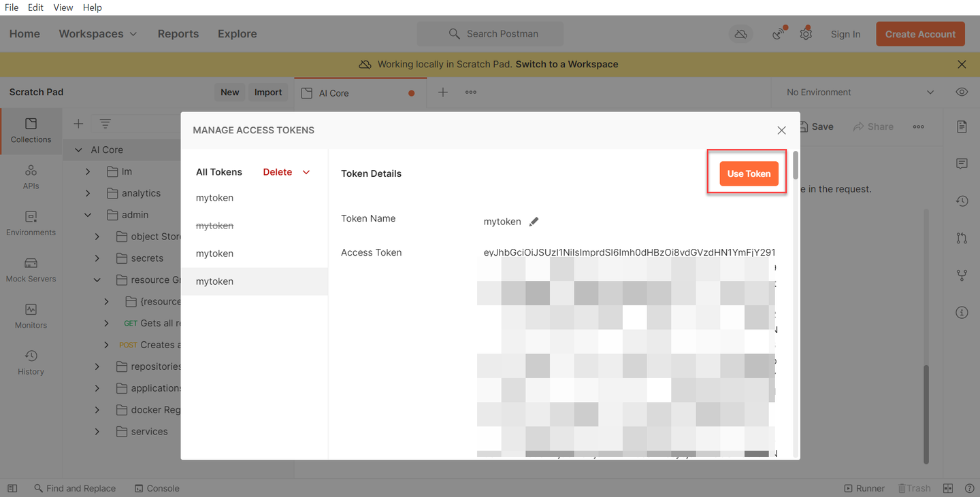Open the forks icon in right sidebar
Viewport: 980px width, 497px height.
962,275
